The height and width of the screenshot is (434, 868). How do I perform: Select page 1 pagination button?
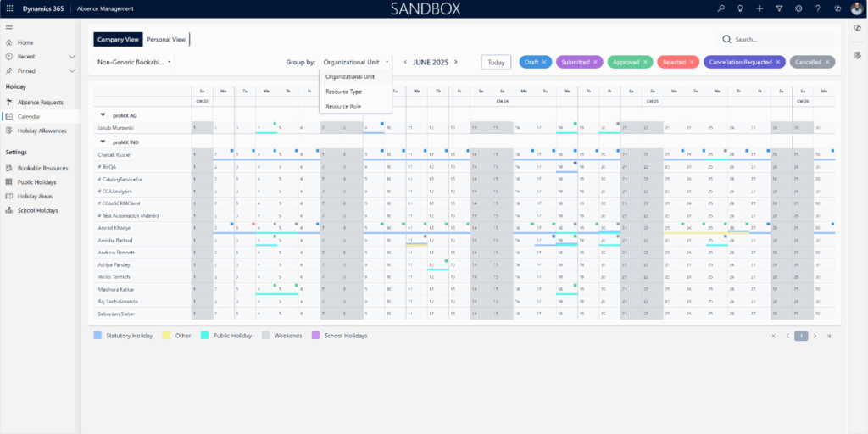(801, 336)
